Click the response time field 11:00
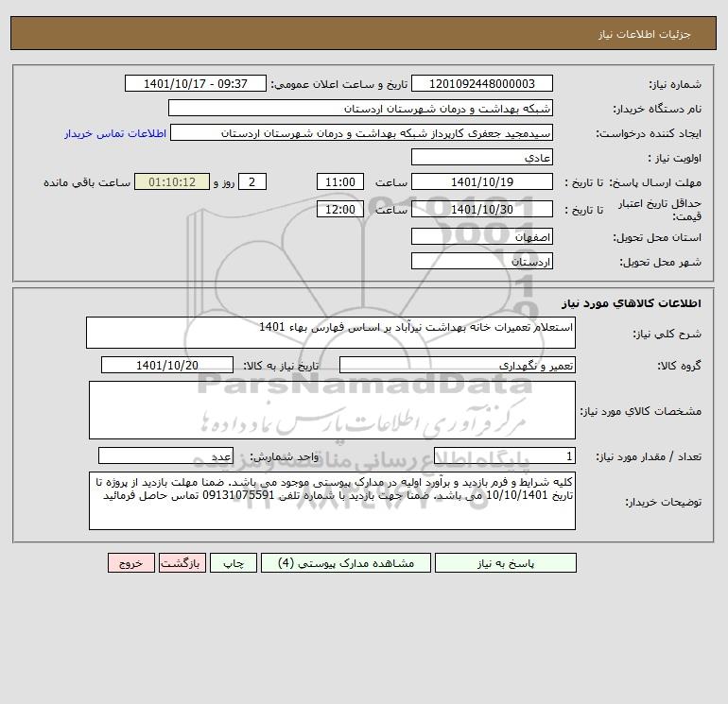This screenshot has width=728, height=704. 339,182
